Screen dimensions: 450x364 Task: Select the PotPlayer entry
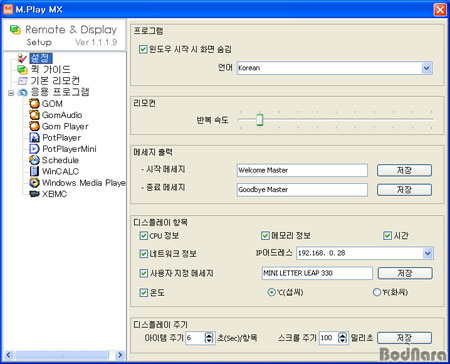click(62, 138)
